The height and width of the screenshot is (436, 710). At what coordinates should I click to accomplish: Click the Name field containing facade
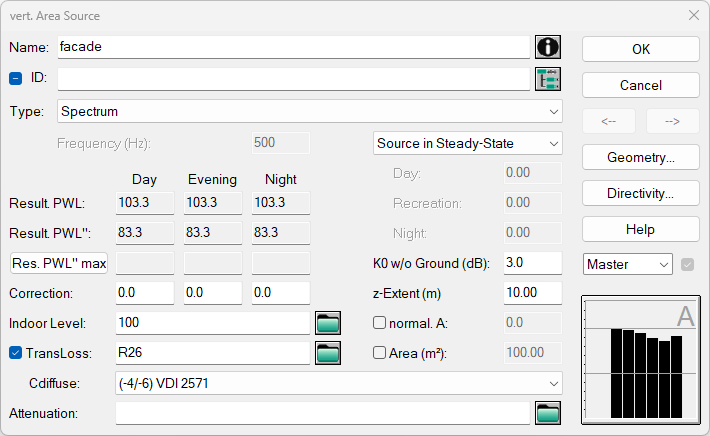(293, 47)
